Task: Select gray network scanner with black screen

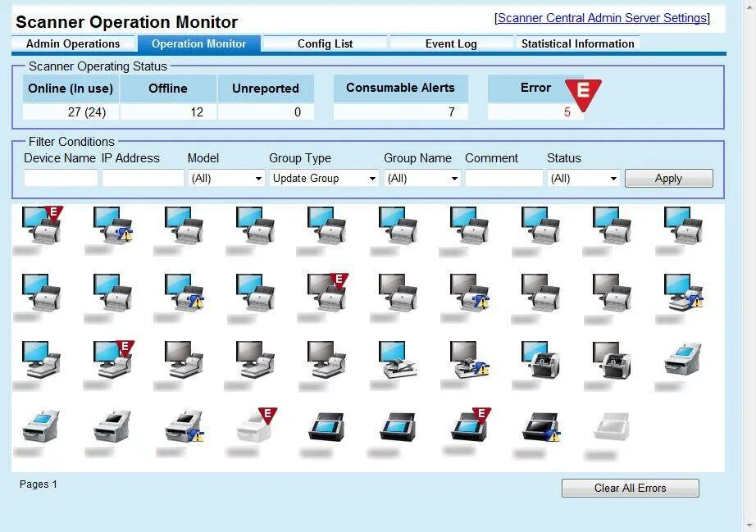Action: point(112,426)
